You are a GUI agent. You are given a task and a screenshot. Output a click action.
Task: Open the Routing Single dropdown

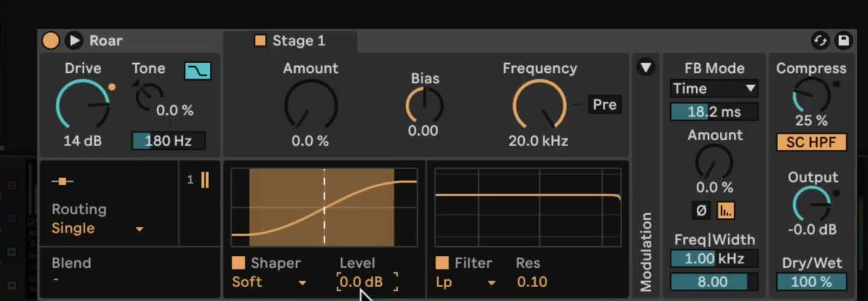tap(98, 229)
